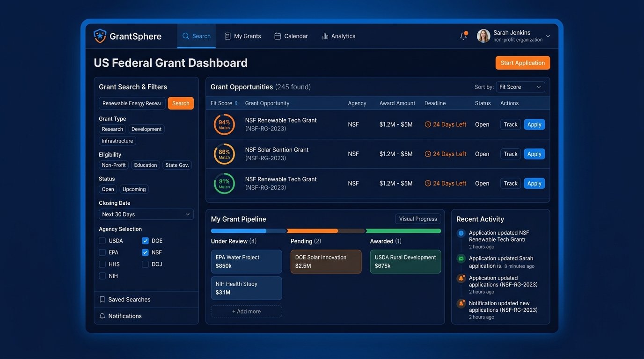The height and width of the screenshot is (359, 644).
Task: Click Sarah Jenkins profile avatar
Action: (483, 36)
